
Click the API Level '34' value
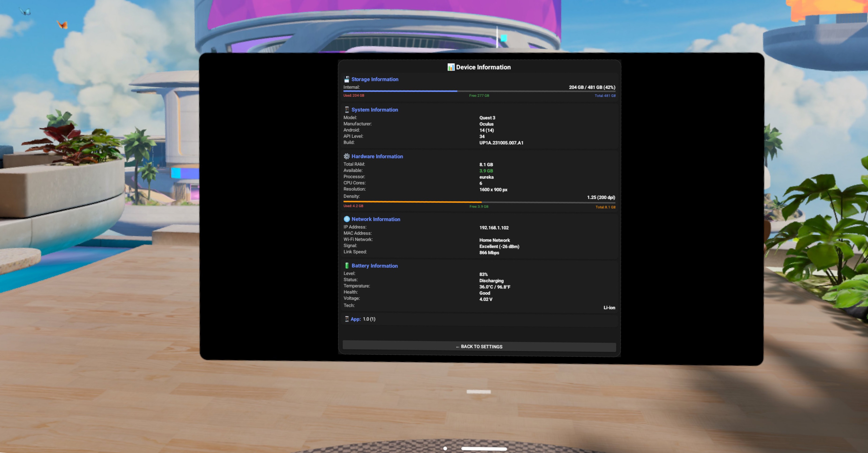(x=482, y=136)
